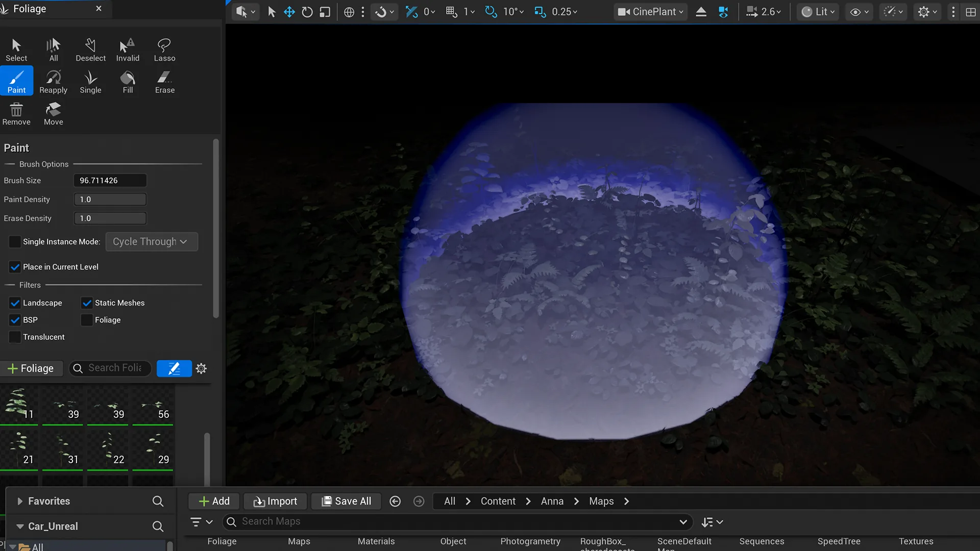Click Add in content browser

tap(214, 502)
